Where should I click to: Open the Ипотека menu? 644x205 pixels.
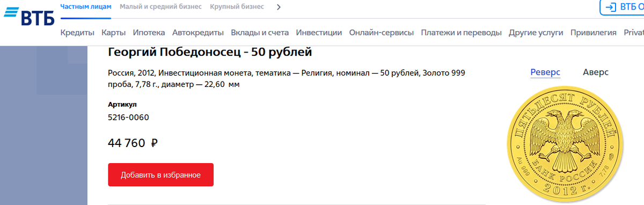149,33
